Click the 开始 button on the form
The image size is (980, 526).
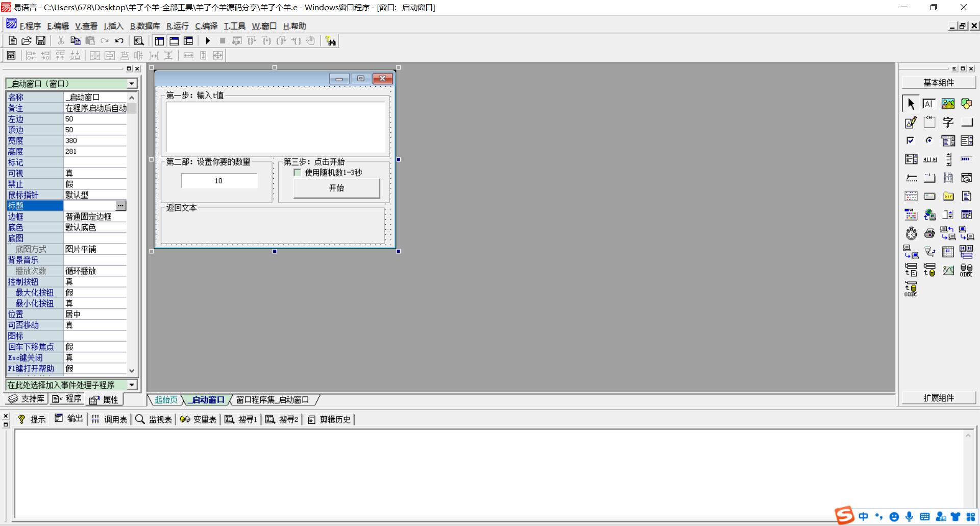point(336,188)
